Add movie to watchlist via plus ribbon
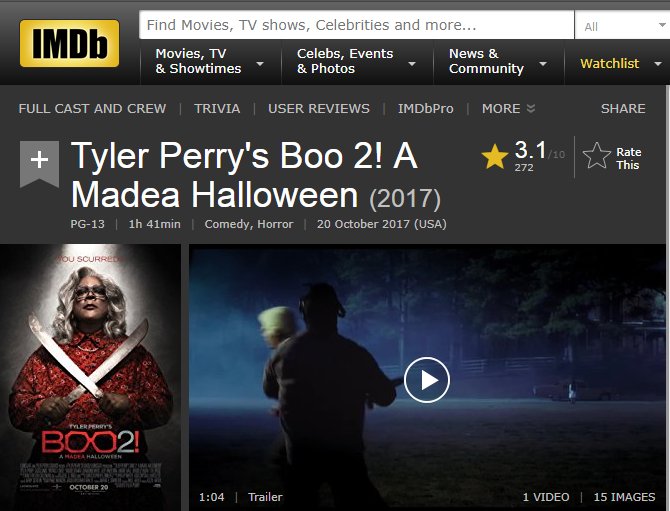670x511 pixels. 39,164
